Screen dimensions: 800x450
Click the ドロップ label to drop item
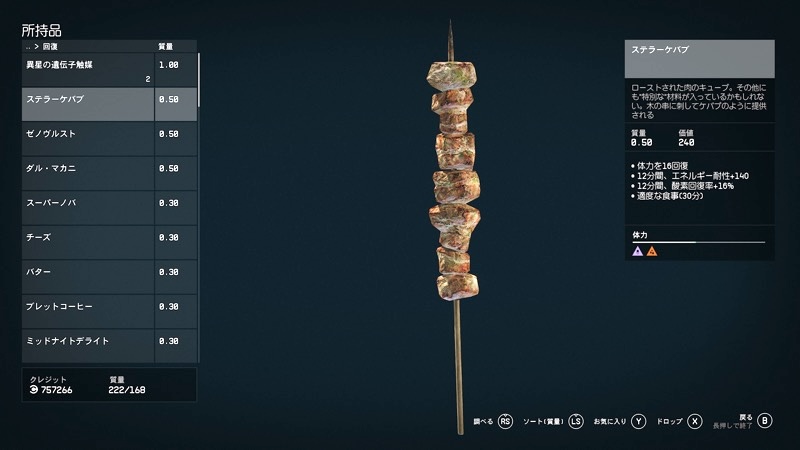pos(669,421)
